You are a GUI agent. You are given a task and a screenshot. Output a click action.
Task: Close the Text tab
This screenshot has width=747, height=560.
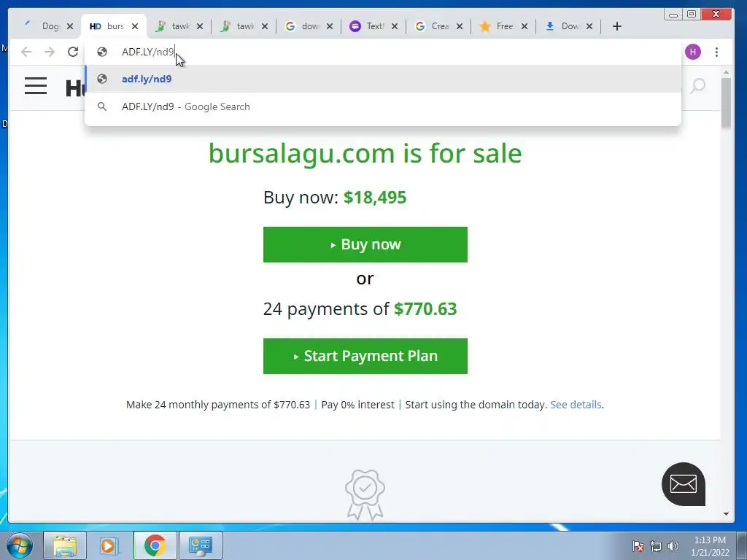pos(395,26)
